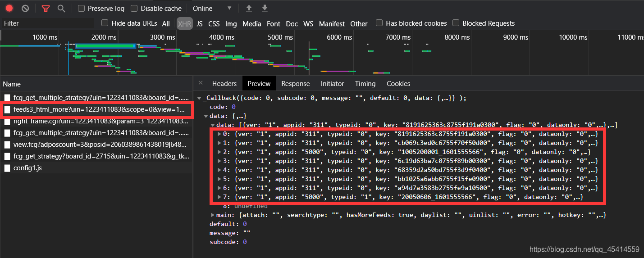This screenshot has height=258, width=644.
Task: Toggle the filter funnel icon
Action: (x=46, y=8)
